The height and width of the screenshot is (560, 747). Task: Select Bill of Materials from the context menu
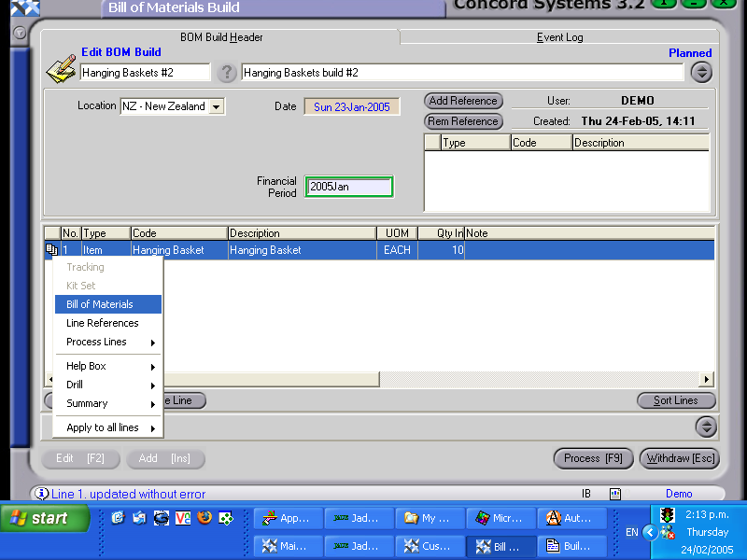click(106, 304)
